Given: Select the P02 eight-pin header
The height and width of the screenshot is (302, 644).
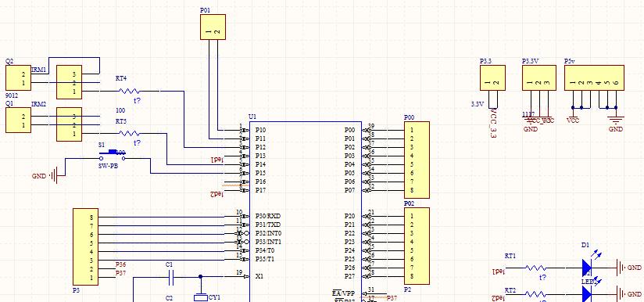Looking at the screenshot, I should (x=417, y=246).
